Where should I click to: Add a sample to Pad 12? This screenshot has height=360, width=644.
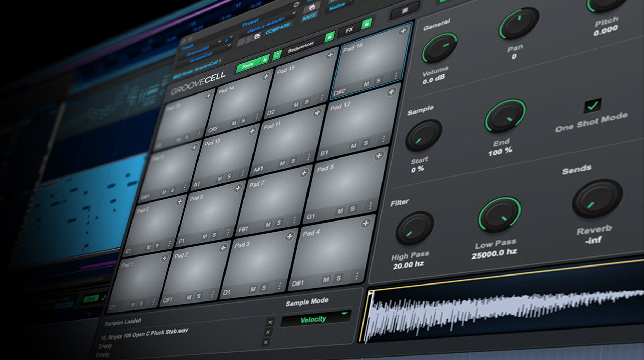click(x=391, y=92)
